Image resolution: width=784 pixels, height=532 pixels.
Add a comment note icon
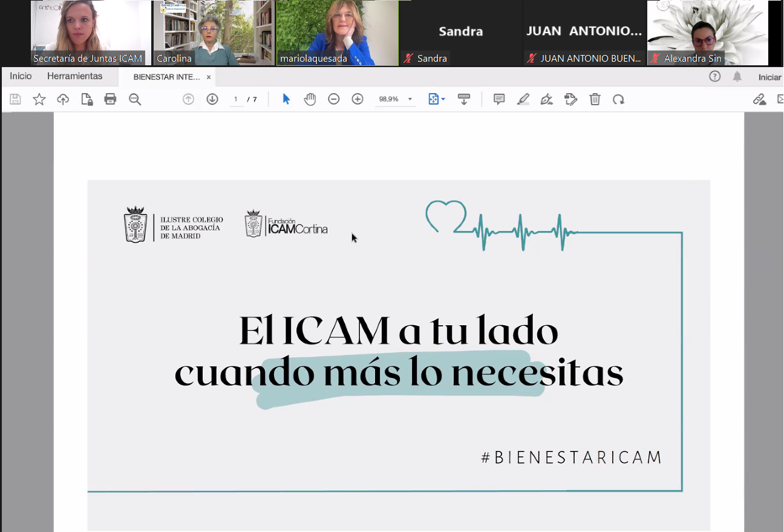coord(499,99)
